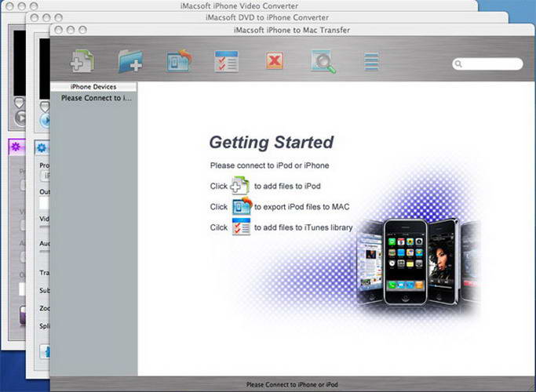Click the magnifier search files toolbar icon
Screen dimensions: 536x392
[323, 61]
